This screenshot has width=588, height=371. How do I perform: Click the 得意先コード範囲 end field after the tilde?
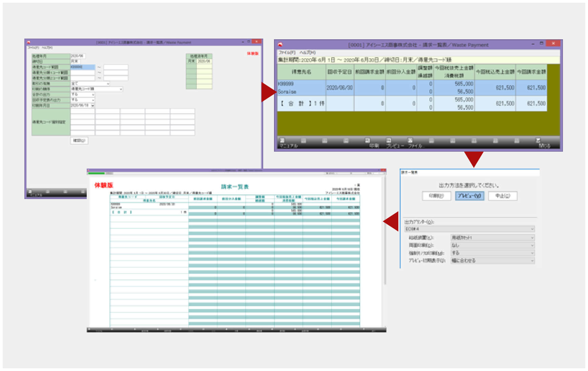click(x=116, y=67)
